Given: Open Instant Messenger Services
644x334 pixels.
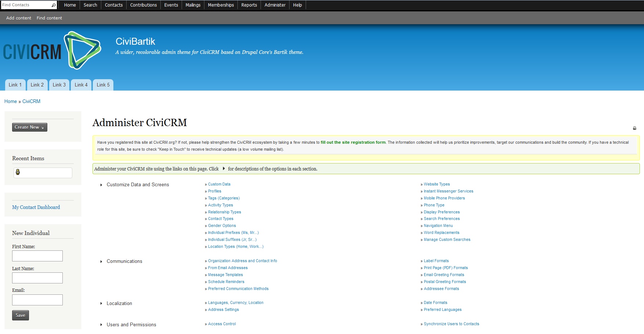Looking at the screenshot, I should [448, 191].
